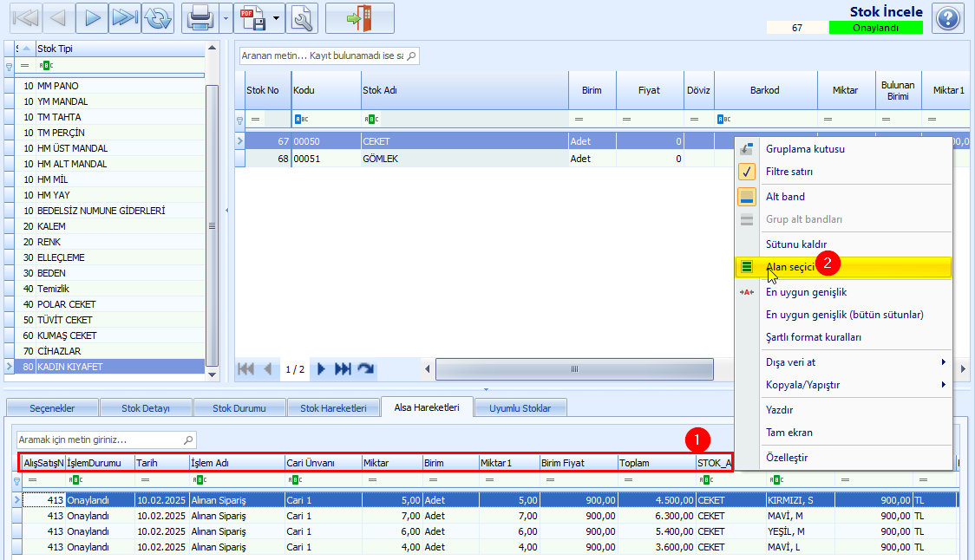The height and width of the screenshot is (560, 975).
Task: Click Cari Ünvanı column header
Action: (324, 463)
